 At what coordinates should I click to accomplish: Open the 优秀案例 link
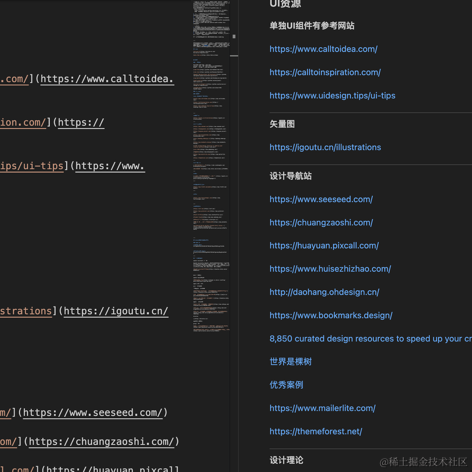coord(286,385)
